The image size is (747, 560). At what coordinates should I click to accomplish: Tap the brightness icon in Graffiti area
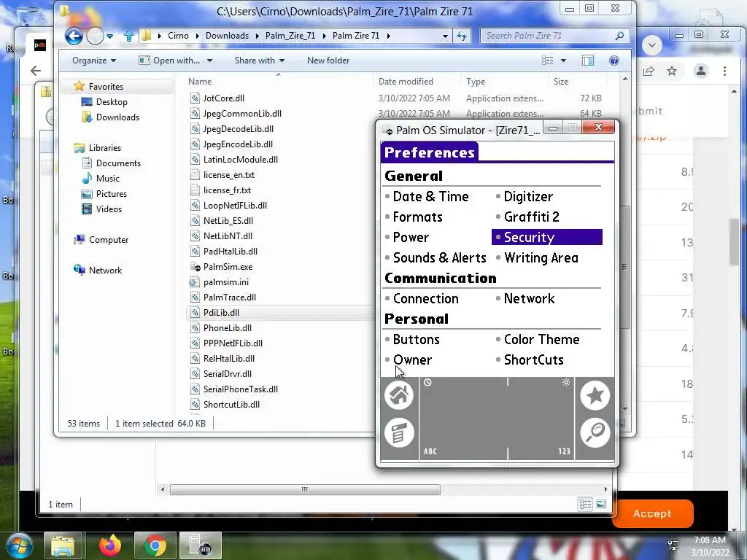[566, 382]
